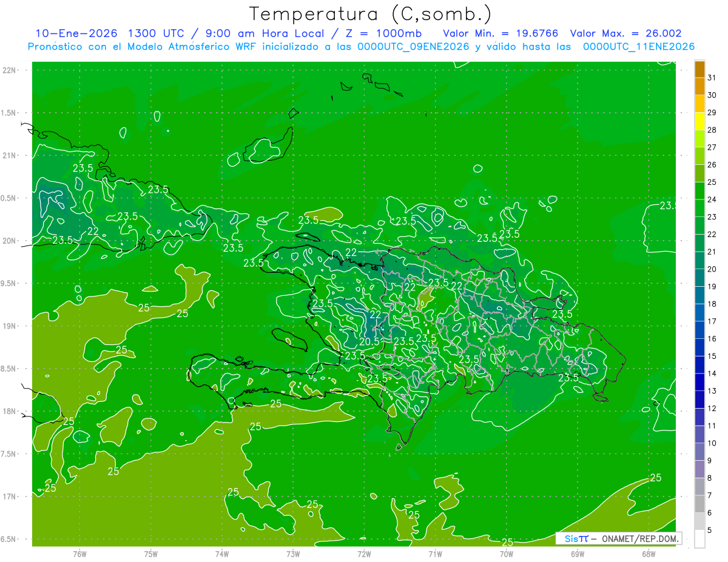Click the light gray swatch between 5 and 6
The image size is (728, 562).
pyautogui.click(x=699, y=521)
